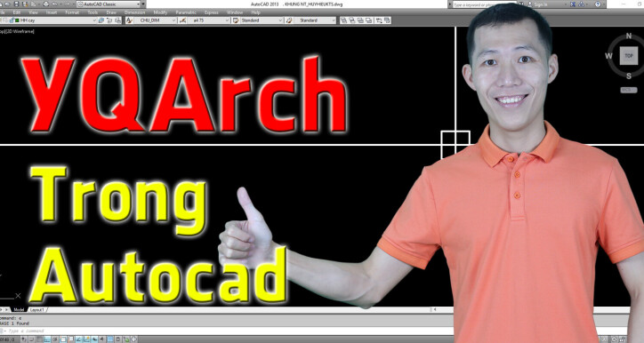The height and width of the screenshot is (343, 644).
Task: Open the Dimension Style manager icon
Action: click(x=182, y=20)
